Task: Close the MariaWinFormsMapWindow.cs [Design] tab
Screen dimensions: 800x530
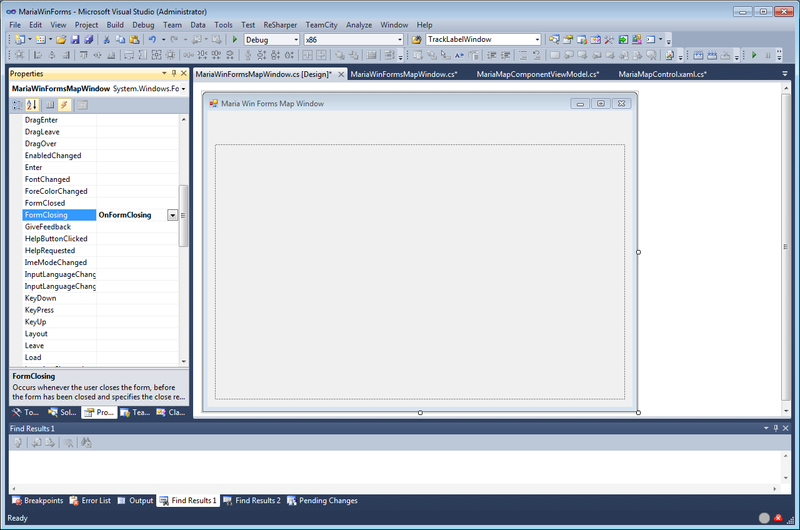Action: (x=341, y=74)
